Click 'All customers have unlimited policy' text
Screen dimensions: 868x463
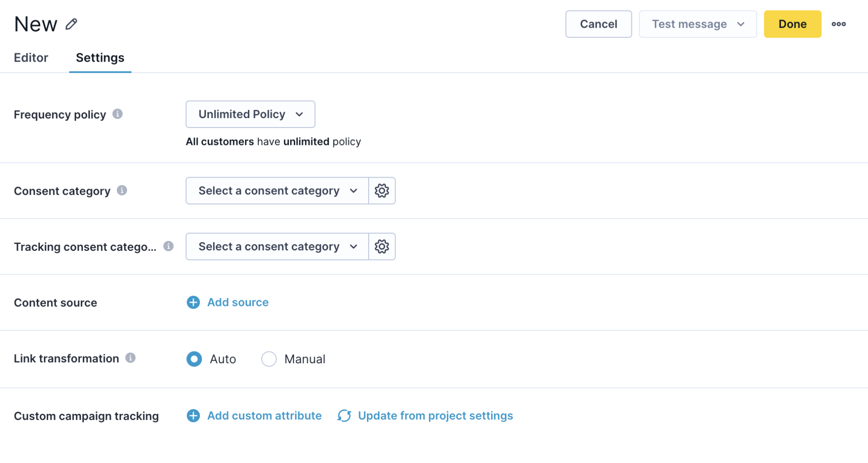coord(273,141)
